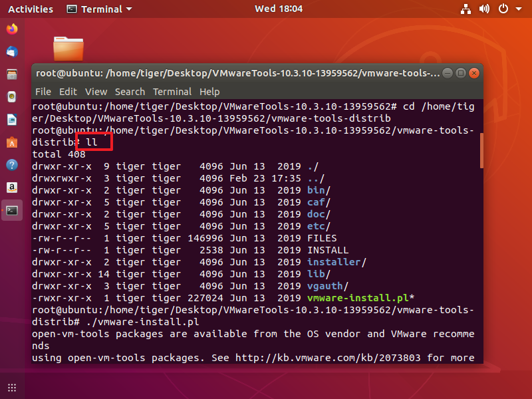Click the bin/ directory entry
The image size is (532, 399).
[319, 190]
